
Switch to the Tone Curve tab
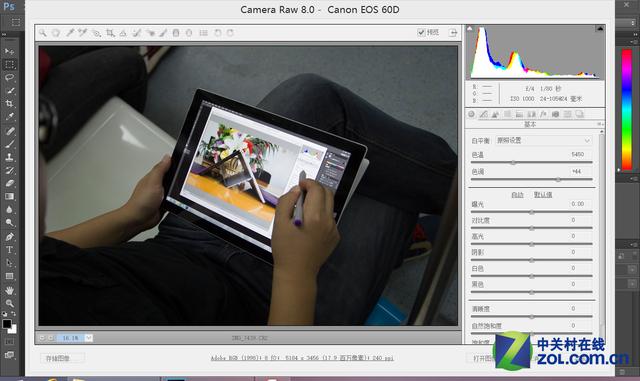pos(484,114)
